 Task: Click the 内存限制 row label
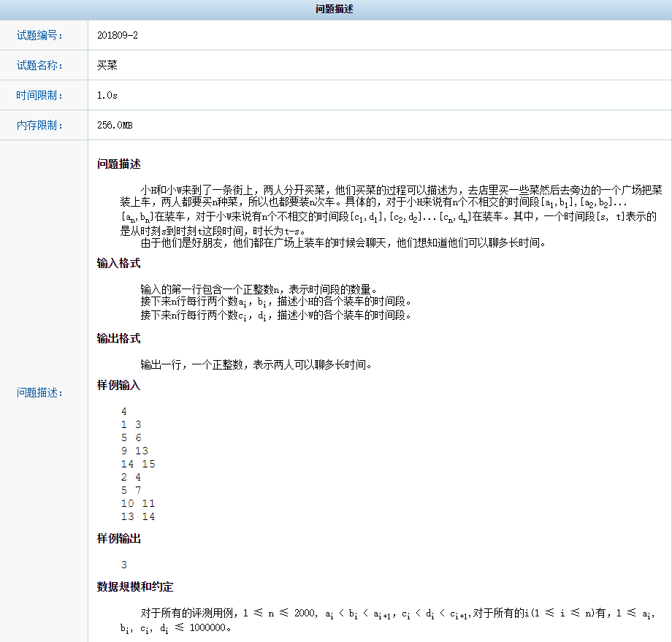coord(38,124)
